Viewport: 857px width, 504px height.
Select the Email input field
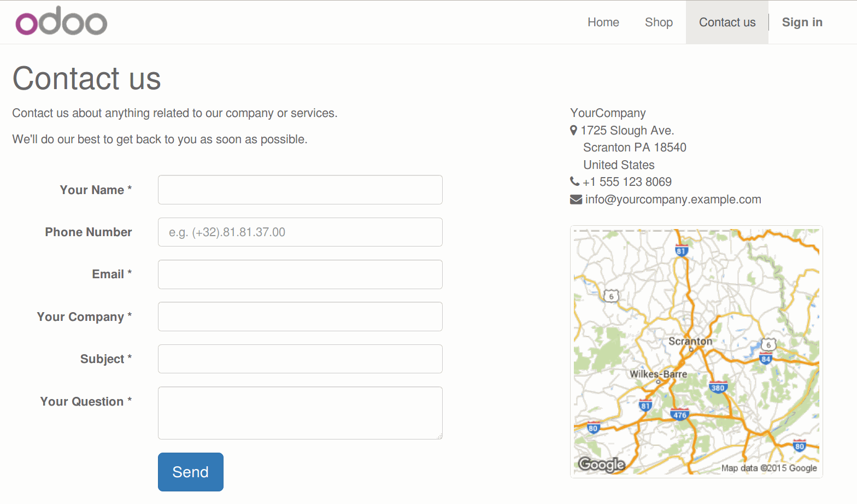pos(300,274)
